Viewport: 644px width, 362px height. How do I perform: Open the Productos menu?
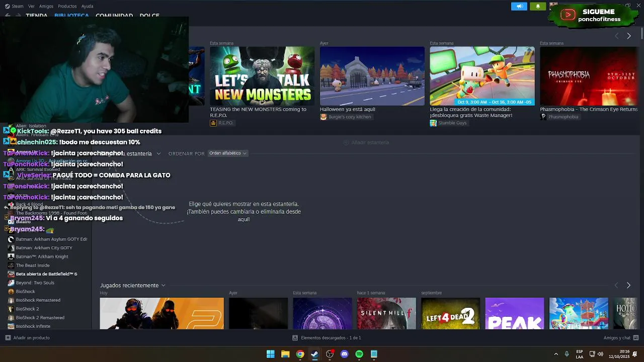point(67,6)
